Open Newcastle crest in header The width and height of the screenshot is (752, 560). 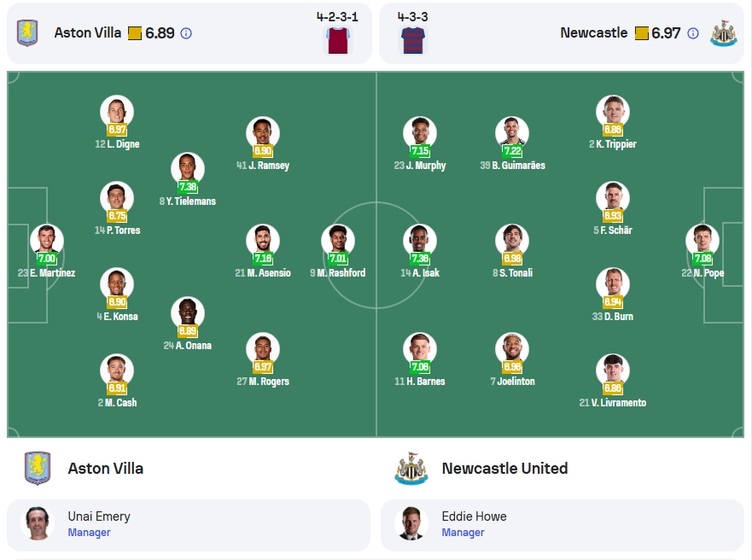724,32
